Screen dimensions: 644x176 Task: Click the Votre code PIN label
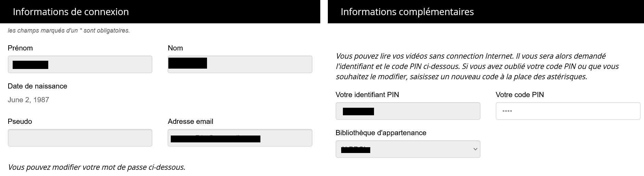[x=519, y=95]
